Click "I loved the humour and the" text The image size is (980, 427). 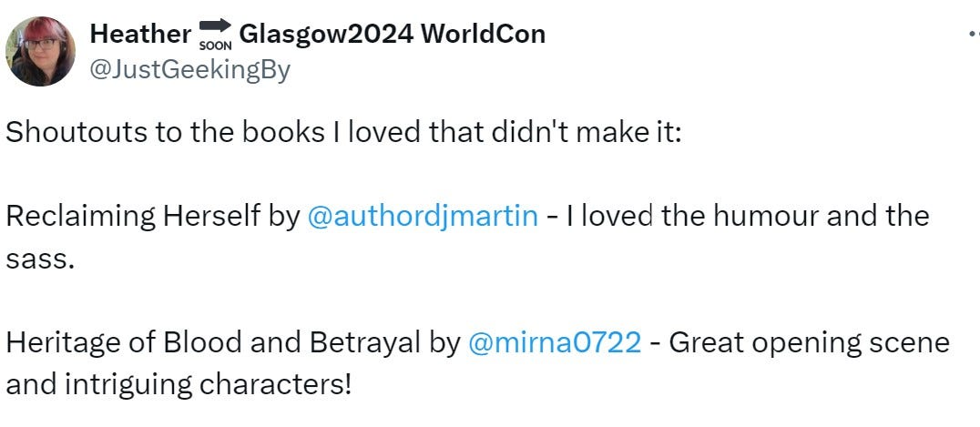[x=741, y=217]
